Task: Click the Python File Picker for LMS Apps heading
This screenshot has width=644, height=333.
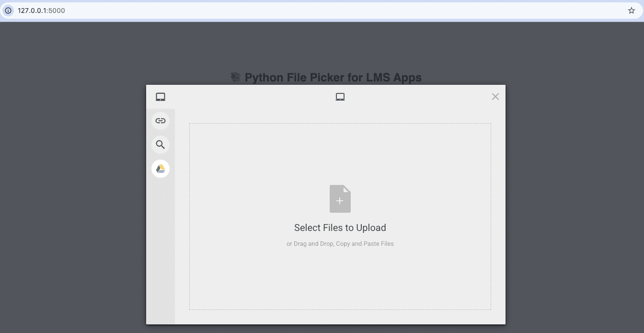Action: pyautogui.click(x=333, y=77)
